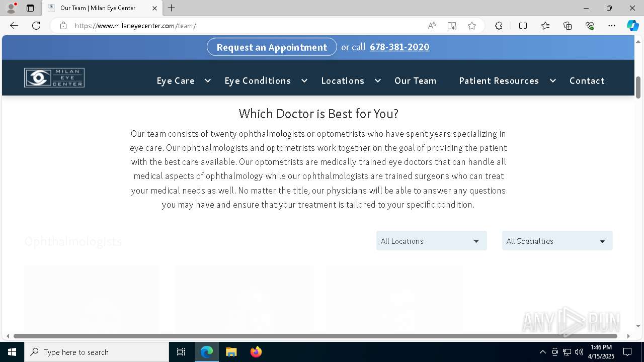This screenshot has width=644, height=362.
Task: Open Browser essentials
Action: 590,26
